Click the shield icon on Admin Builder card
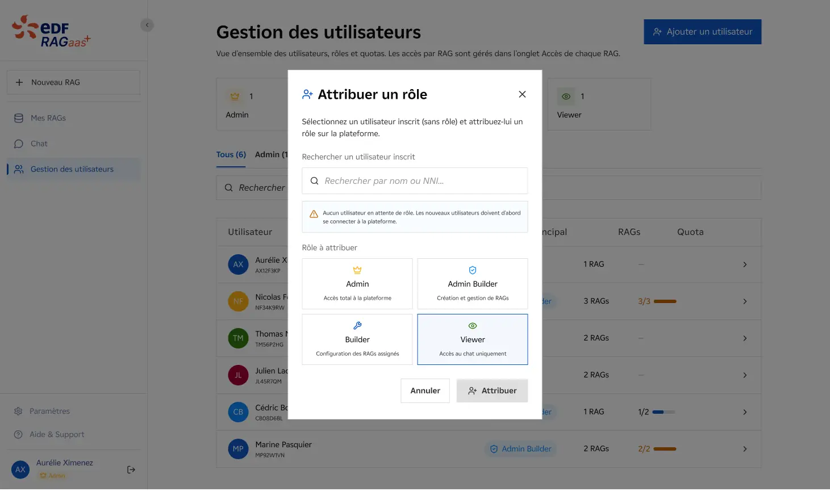The image size is (830, 504). click(473, 270)
